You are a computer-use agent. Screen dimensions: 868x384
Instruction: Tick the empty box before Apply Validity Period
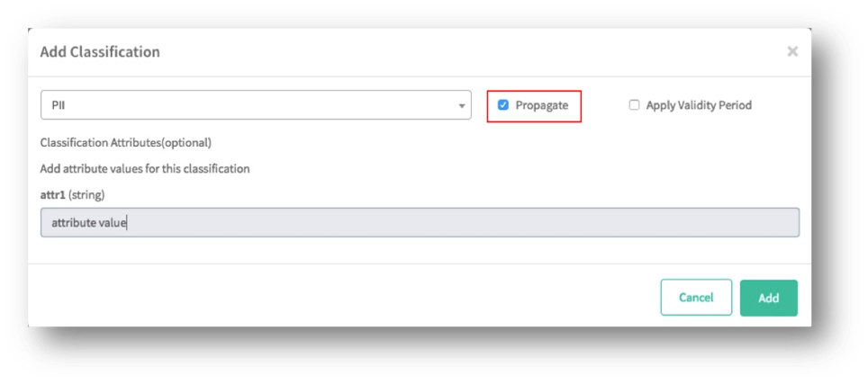(634, 105)
